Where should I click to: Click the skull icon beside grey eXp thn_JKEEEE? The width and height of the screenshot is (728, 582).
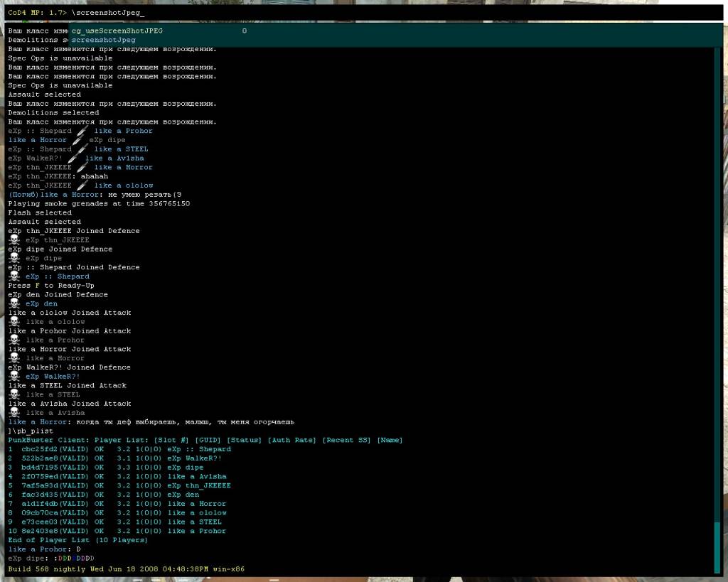point(14,240)
